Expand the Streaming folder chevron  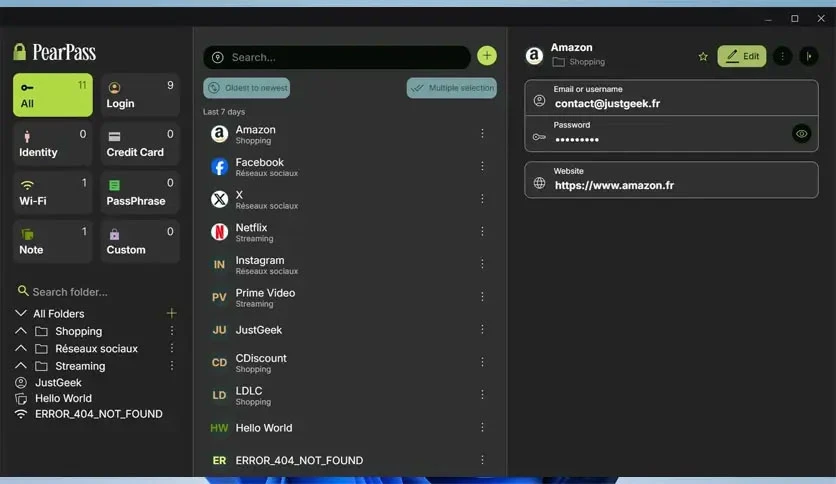pos(21,366)
